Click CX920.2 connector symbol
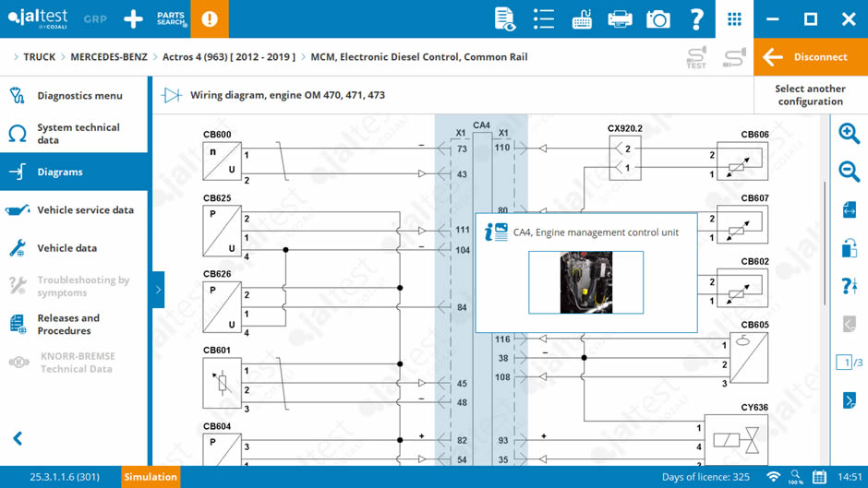Viewport: 868px width, 488px height. (x=625, y=159)
